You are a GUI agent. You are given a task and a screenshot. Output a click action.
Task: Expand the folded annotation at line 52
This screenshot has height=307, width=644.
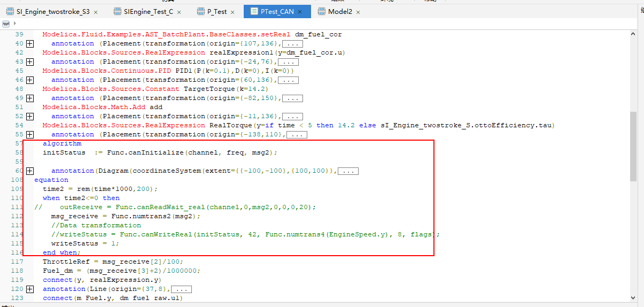(30, 116)
